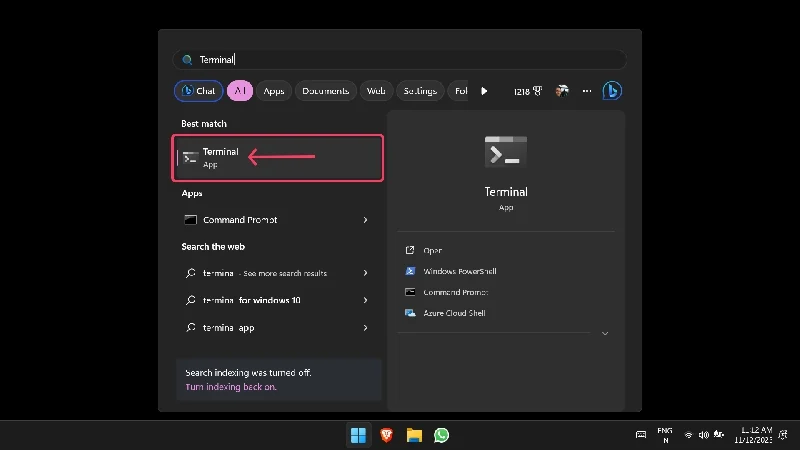Expand 'terminal for windows 10' chevron

point(365,300)
